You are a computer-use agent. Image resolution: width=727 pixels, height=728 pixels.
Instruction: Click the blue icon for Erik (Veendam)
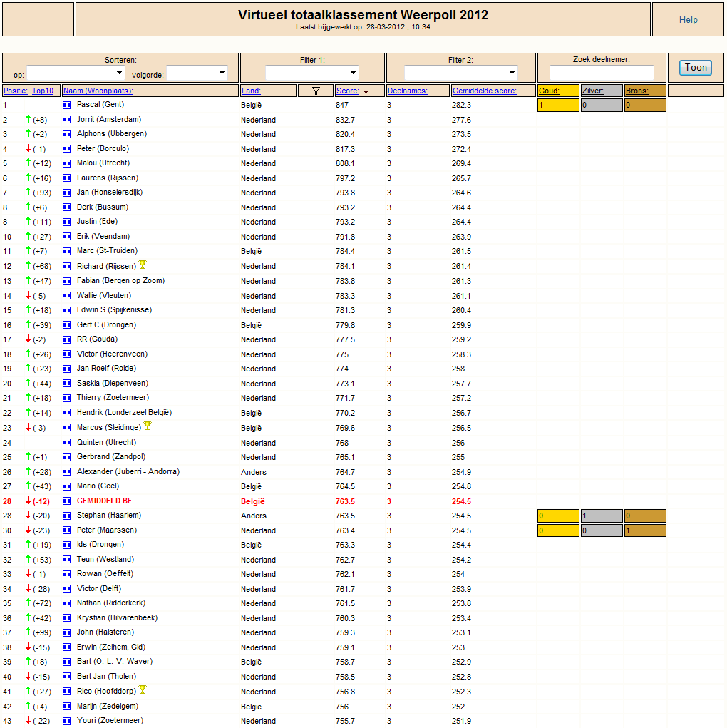pyautogui.click(x=67, y=237)
